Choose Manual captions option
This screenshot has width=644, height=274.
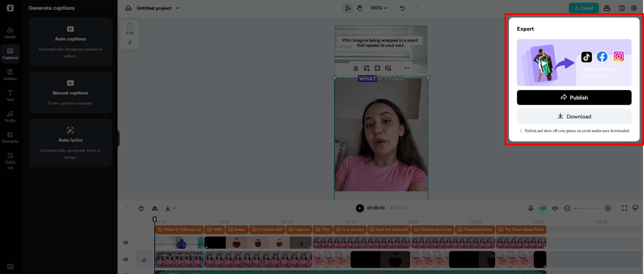(70, 92)
